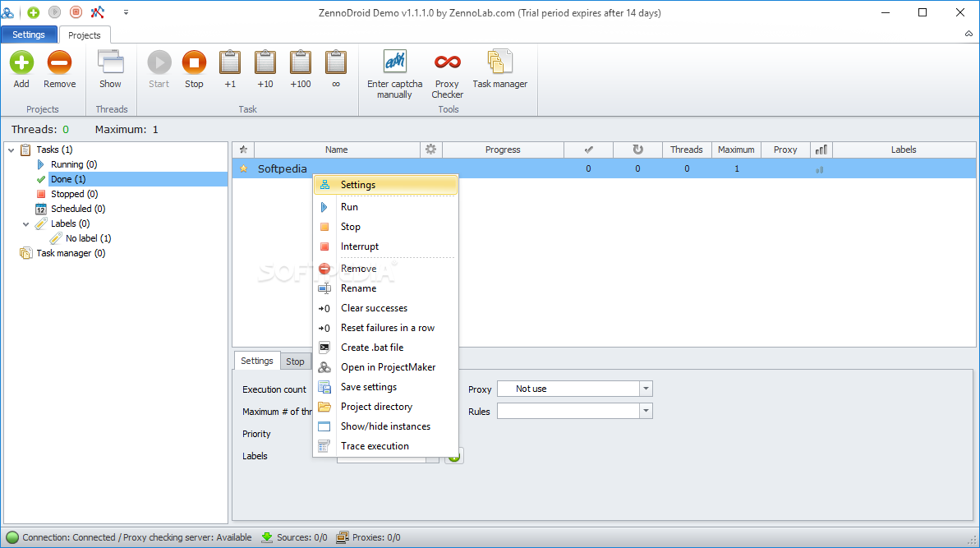Choose Settings in context menu
Screen dimensions: 980x548
(385, 185)
